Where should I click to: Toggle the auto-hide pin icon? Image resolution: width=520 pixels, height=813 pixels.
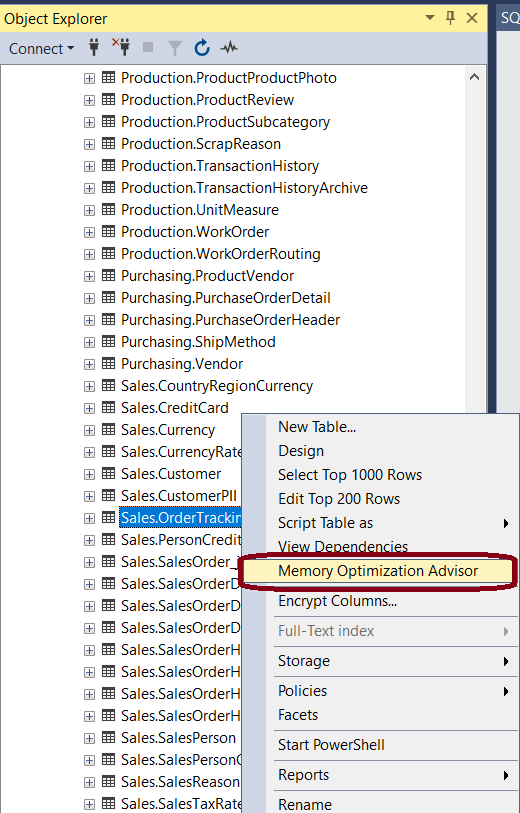point(450,18)
